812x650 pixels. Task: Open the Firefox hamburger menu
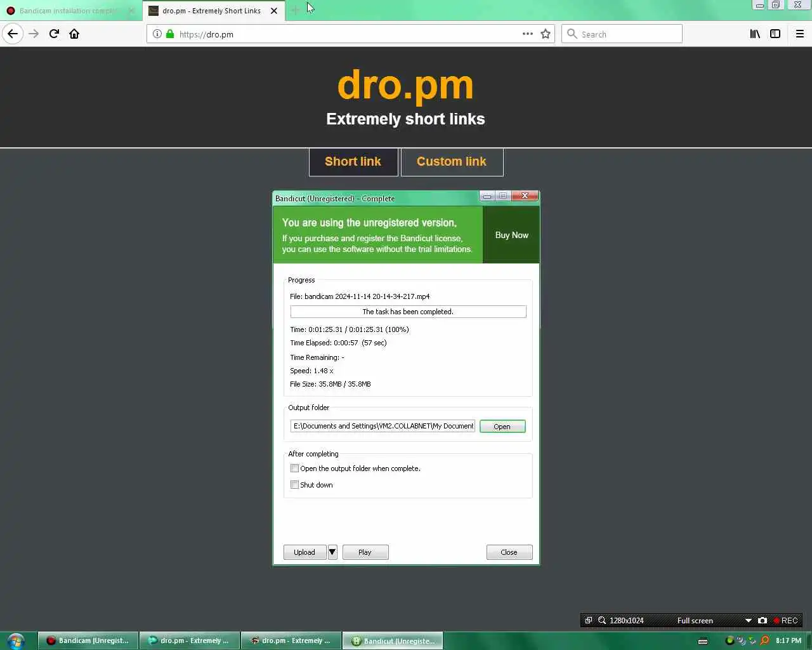[x=800, y=34]
